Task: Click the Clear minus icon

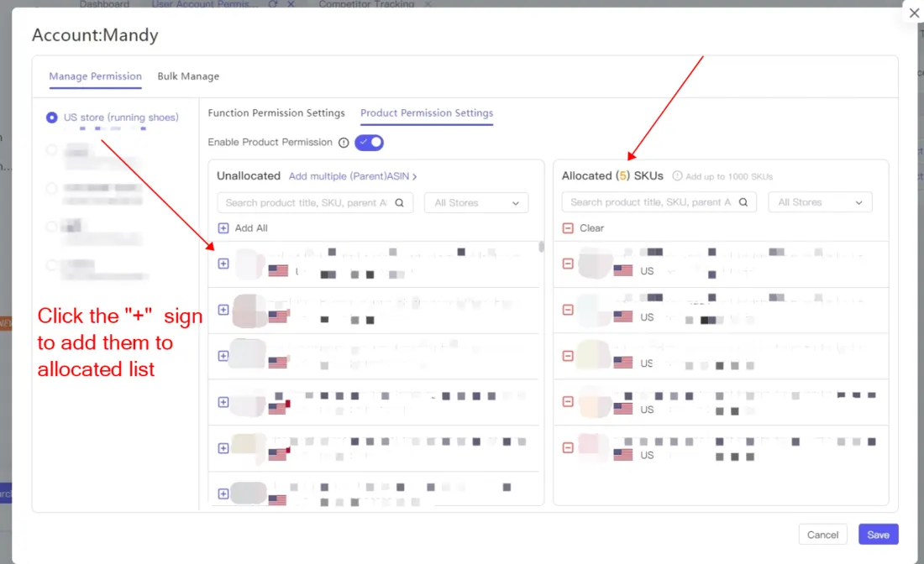Action: tap(568, 227)
